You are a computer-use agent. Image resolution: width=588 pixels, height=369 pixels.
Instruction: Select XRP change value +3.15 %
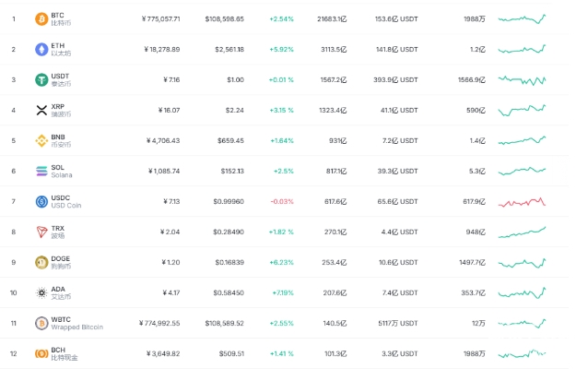tap(281, 110)
